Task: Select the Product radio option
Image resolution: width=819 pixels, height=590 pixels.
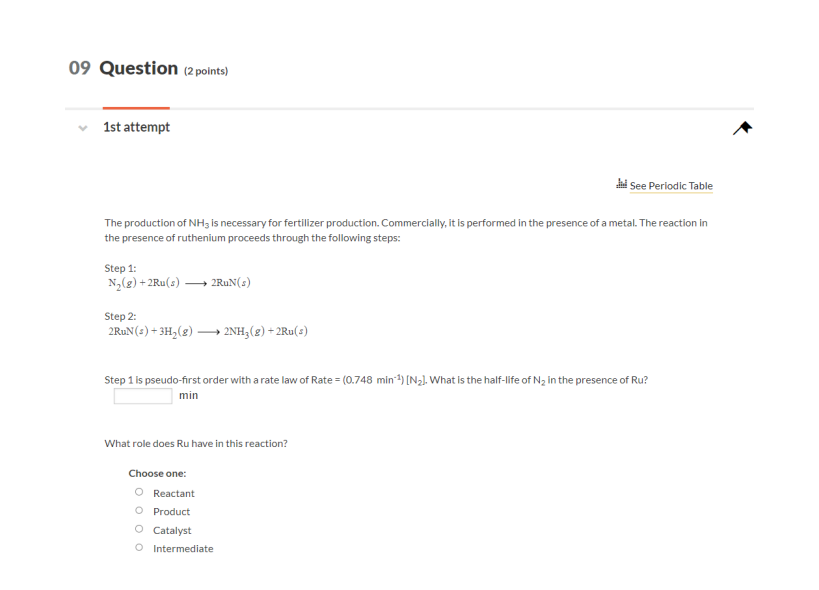Action: 139,511
